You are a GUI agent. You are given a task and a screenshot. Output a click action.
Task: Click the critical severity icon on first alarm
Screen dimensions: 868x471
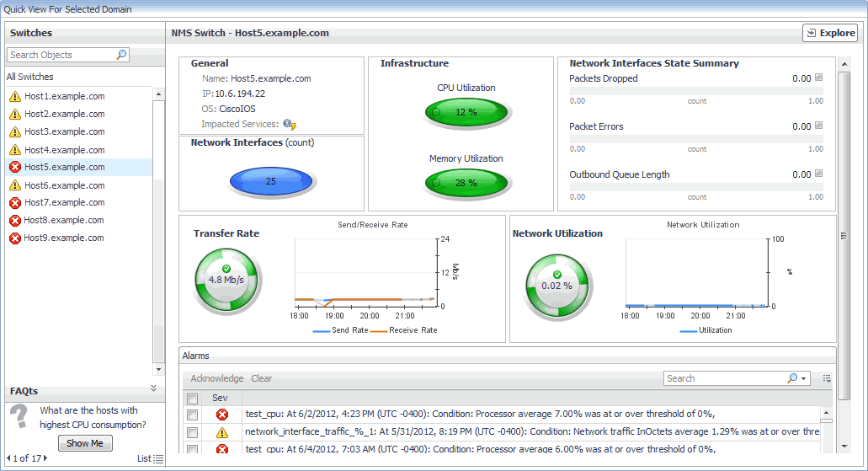coord(222,415)
